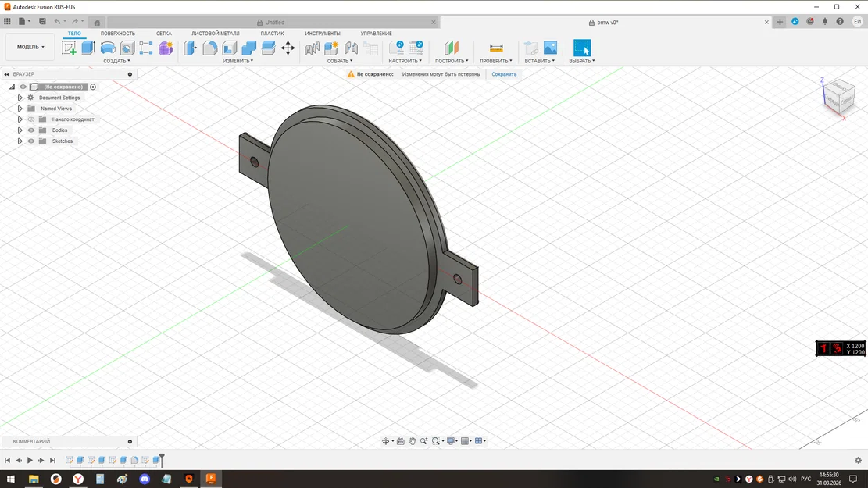
Task: Activate the Measure tool under ПРОВЕРИТЬ
Action: pyautogui.click(x=495, y=48)
